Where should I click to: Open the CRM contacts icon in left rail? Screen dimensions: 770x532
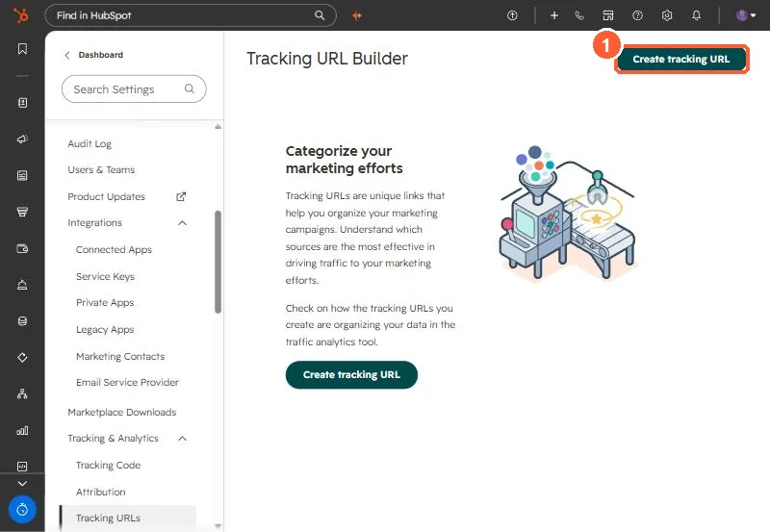(22, 103)
